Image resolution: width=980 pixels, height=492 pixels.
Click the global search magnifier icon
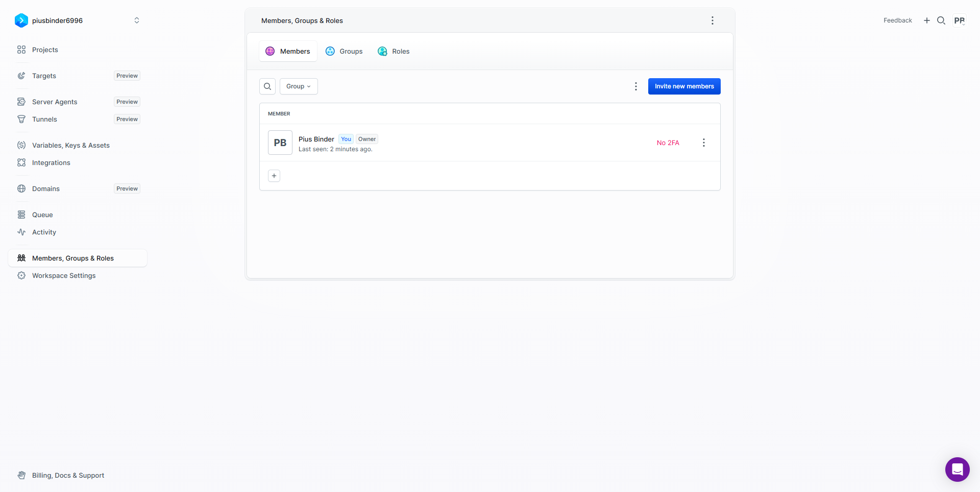click(x=941, y=20)
